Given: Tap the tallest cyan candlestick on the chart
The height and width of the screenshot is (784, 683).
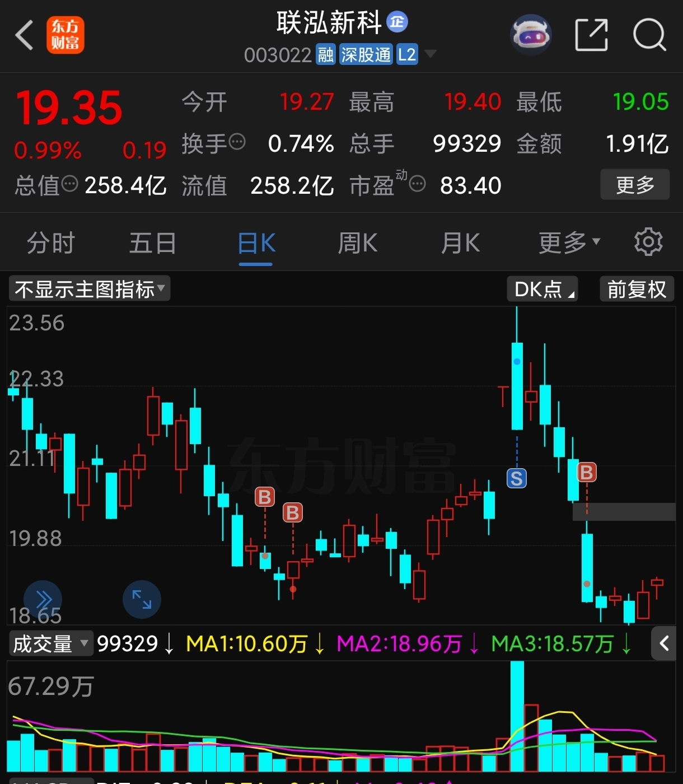Looking at the screenshot, I should (517, 386).
